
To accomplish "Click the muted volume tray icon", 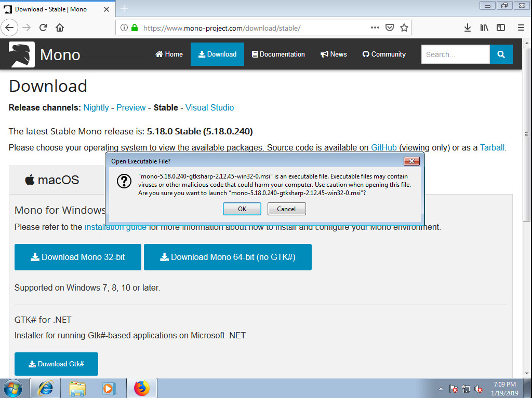I will click(x=478, y=389).
